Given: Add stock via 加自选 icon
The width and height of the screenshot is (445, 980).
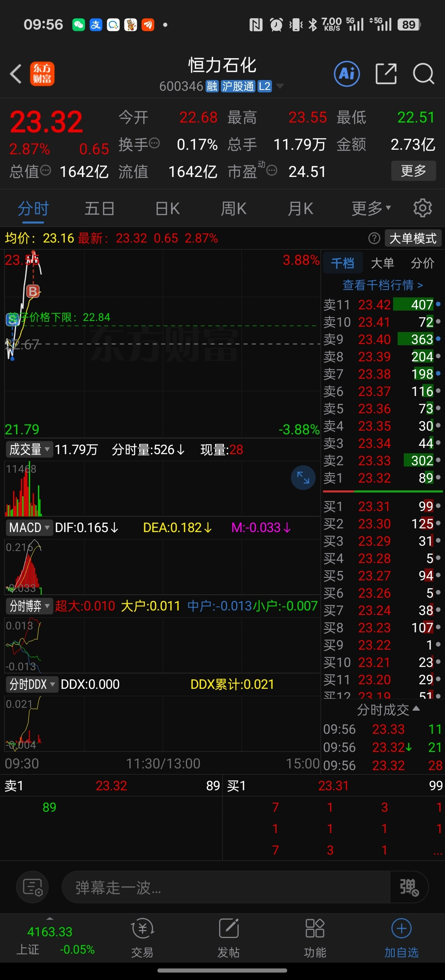Looking at the screenshot, I should [401, 938].
